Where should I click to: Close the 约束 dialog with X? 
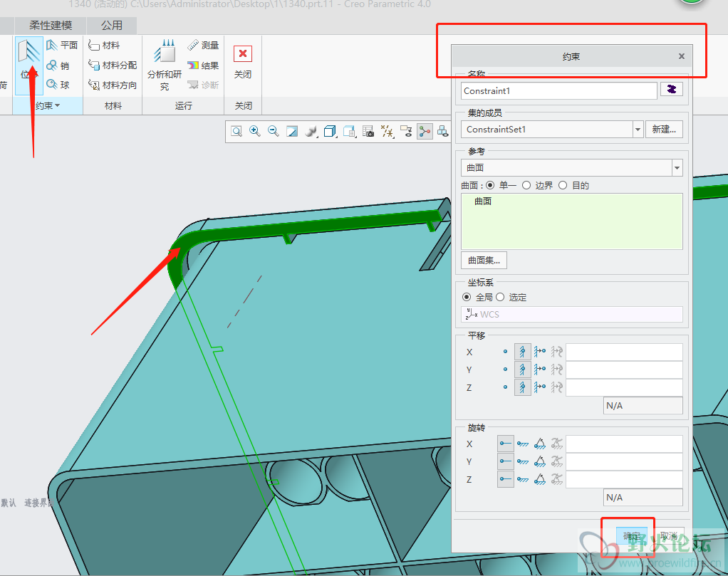click(x=682, y=56)
